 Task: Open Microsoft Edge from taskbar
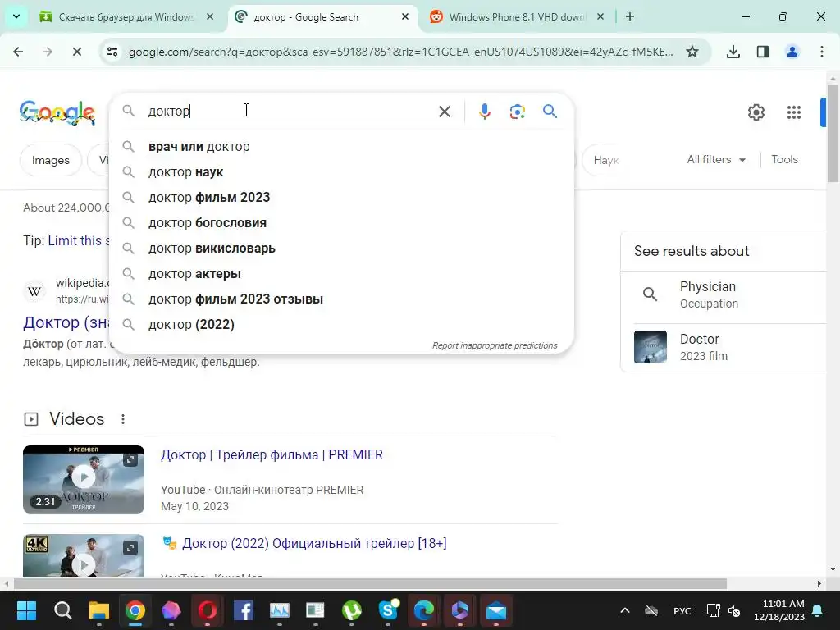(x=424, y=610)
